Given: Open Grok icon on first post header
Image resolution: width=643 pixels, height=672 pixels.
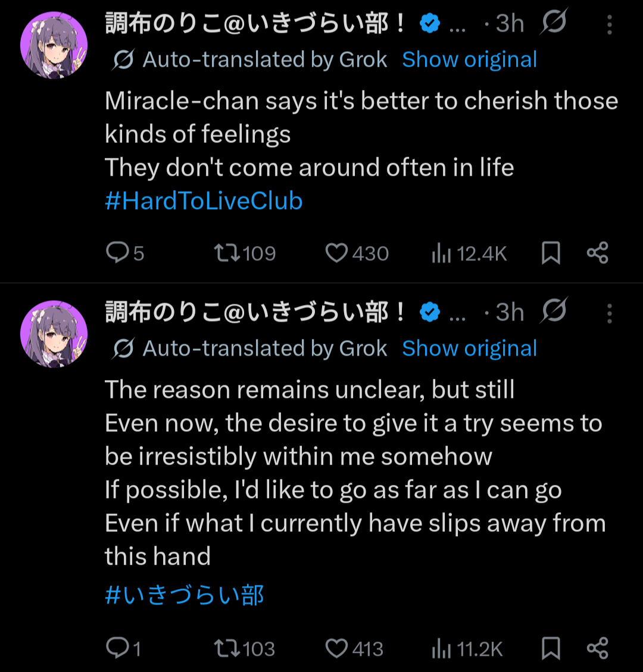Looking at the screenshot, I should coord(554,23).
